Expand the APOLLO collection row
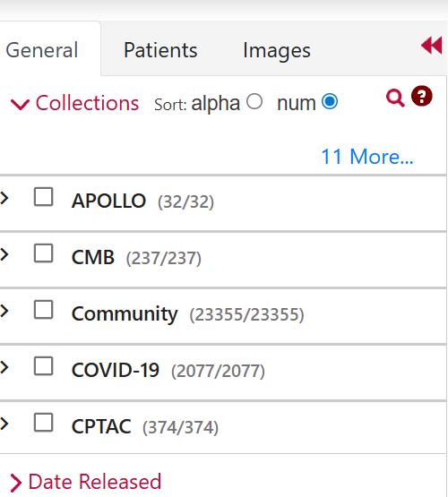The image size is (448, 497). (x=4, y=199)
